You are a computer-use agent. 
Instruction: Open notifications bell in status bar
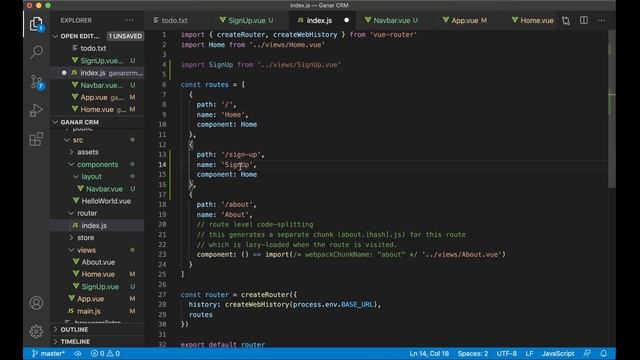click(x=604, y=353)
